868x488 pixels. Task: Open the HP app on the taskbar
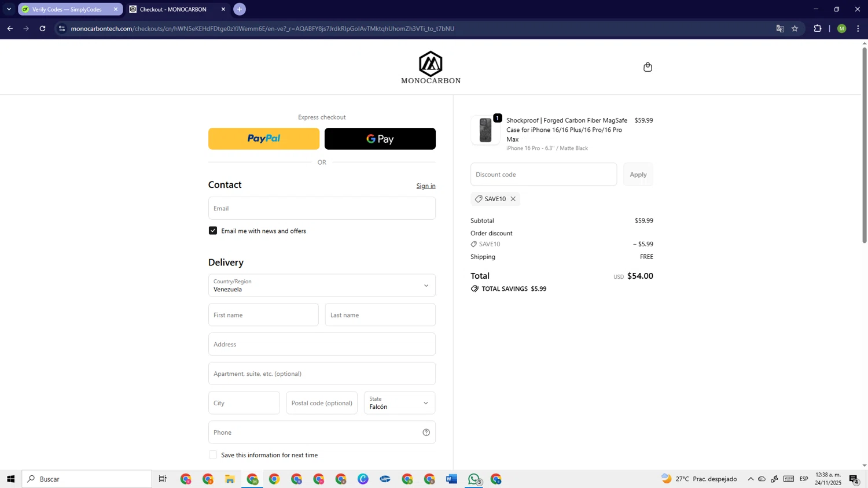tap(385, 479)
